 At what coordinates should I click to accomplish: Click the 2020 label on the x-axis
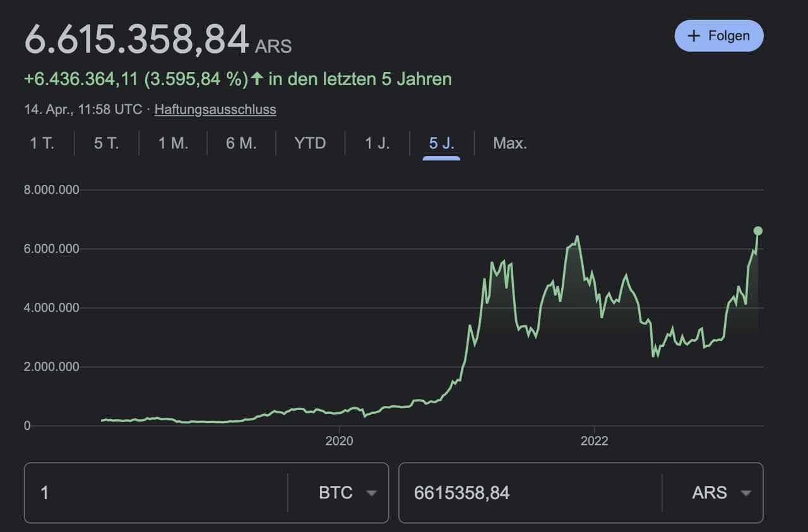(339, 441)
